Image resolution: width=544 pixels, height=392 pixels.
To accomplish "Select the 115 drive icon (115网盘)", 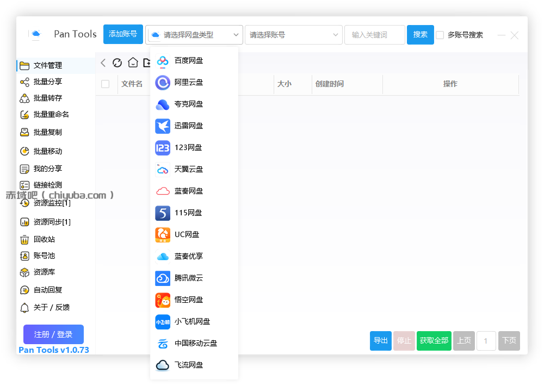I will [162, 213].
